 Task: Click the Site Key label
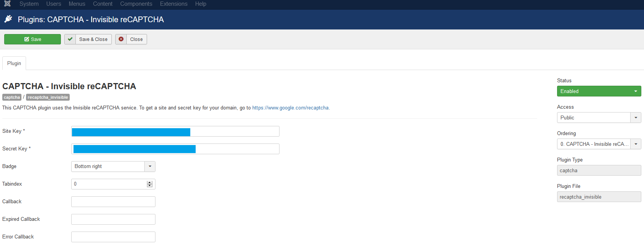pos(14,131)
